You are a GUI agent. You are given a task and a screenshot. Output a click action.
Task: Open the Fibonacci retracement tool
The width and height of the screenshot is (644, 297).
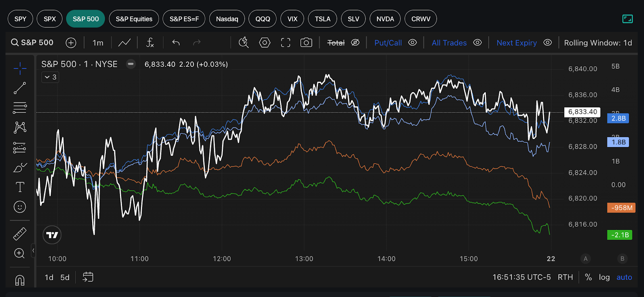[20, 108]
